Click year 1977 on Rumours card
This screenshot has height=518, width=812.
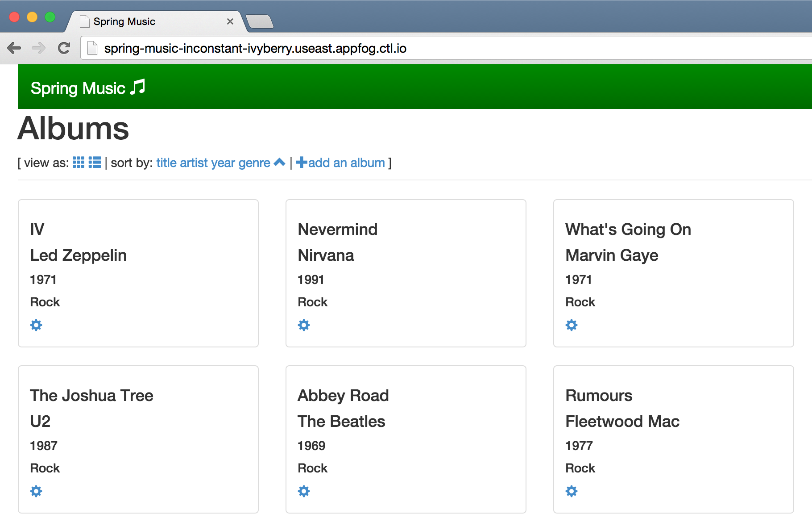579,446
